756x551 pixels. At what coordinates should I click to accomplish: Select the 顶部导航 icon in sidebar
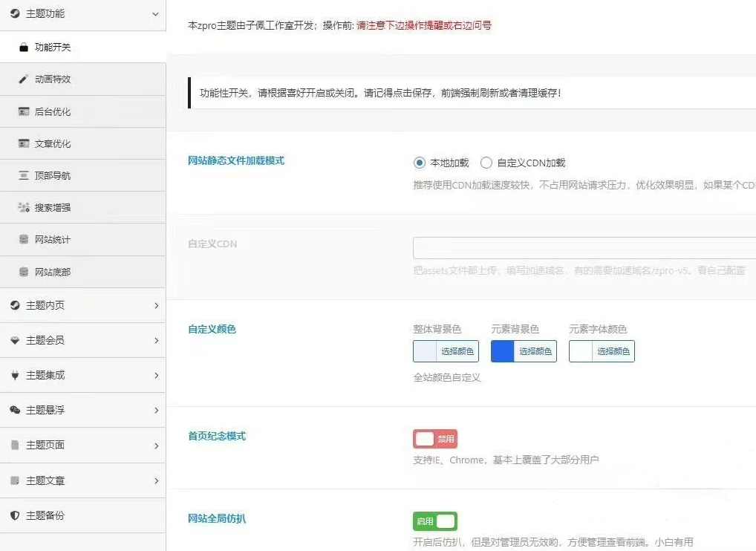point(23,175)
